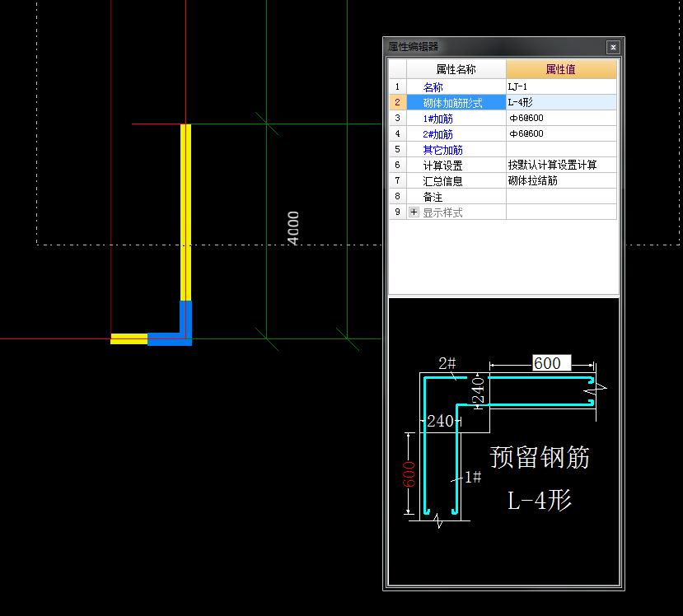Select the 计算设置 property name
Viewport: 683px width, 616px height.
(456, 166)
